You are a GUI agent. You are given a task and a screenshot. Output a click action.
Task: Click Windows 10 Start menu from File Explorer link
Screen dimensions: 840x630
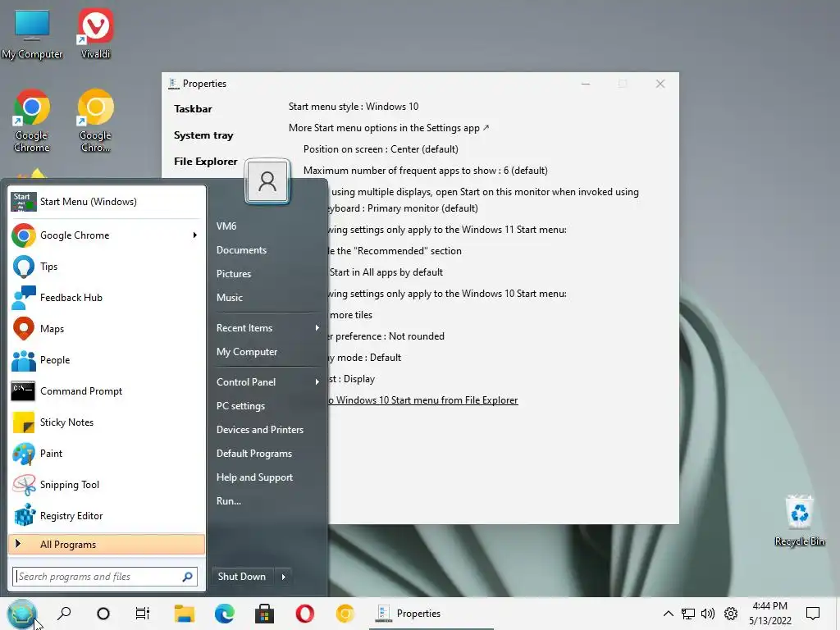click(423, 400)
